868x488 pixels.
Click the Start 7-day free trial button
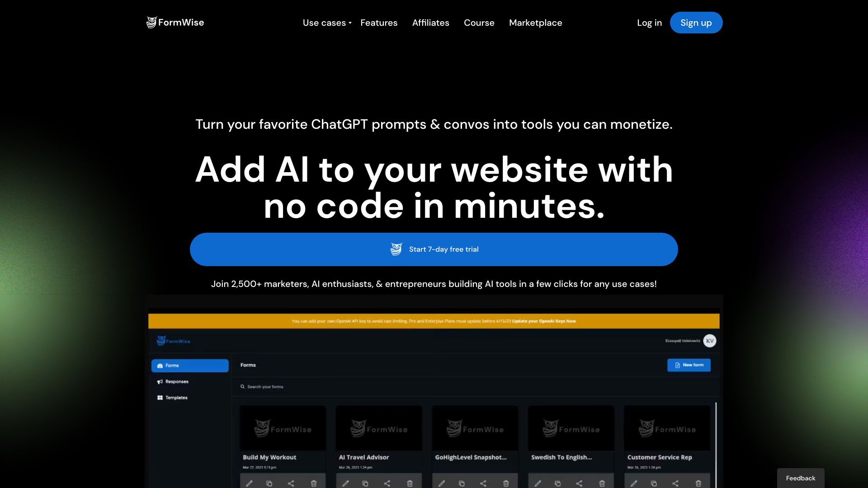coord(434,249)
